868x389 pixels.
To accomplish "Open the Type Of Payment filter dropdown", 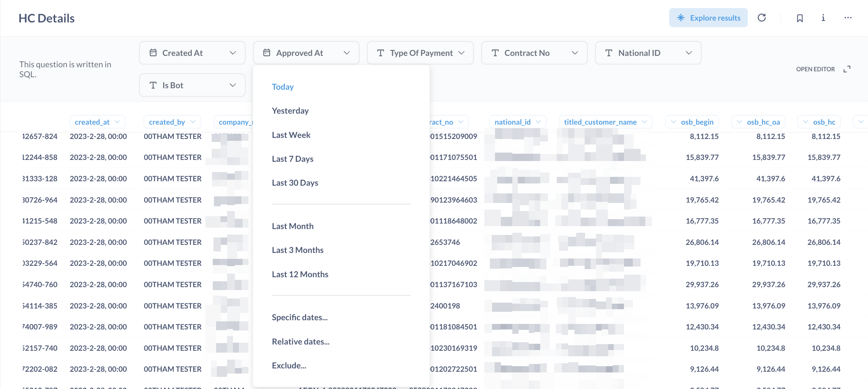I will point(420,53).
